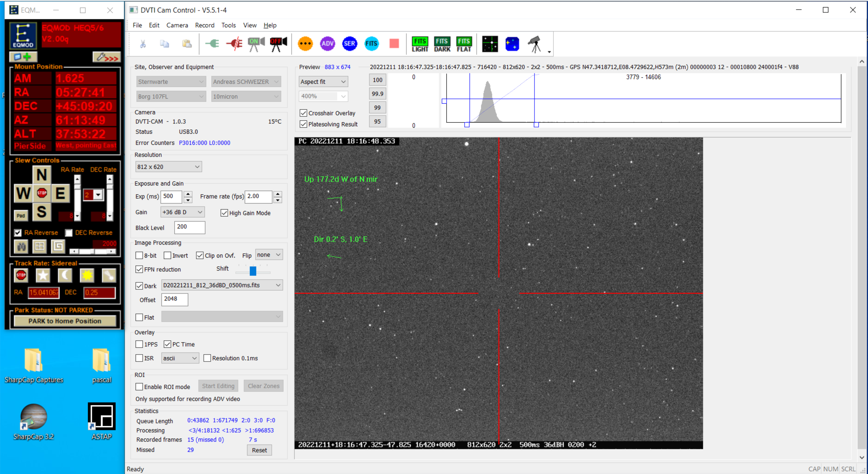This screenshot has width=868, height=474.
Task: Click the sidereal star tracking icon
Action: point(43,275)
